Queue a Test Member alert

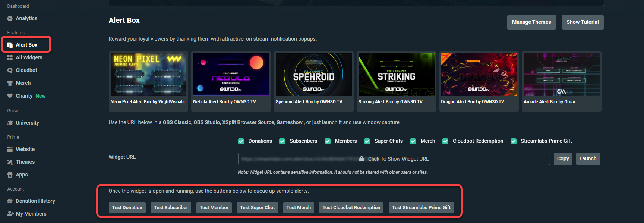(x=214, y=208)
